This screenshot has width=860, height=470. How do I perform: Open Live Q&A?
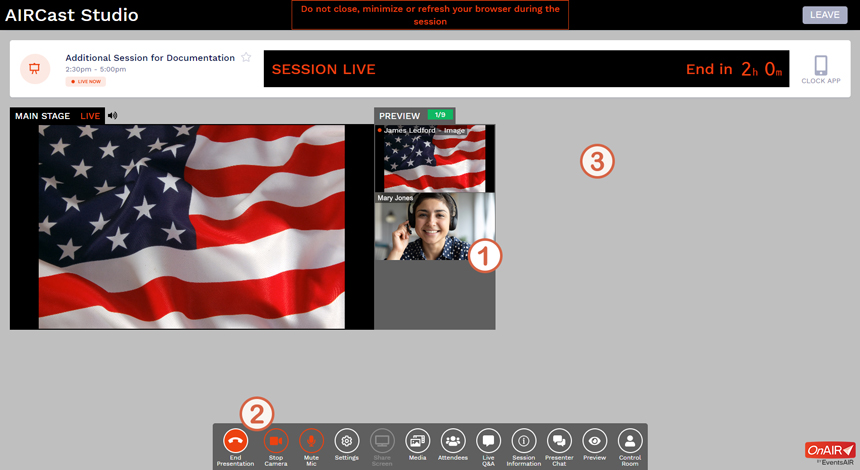pyautogui.click(x=488, y=441)
